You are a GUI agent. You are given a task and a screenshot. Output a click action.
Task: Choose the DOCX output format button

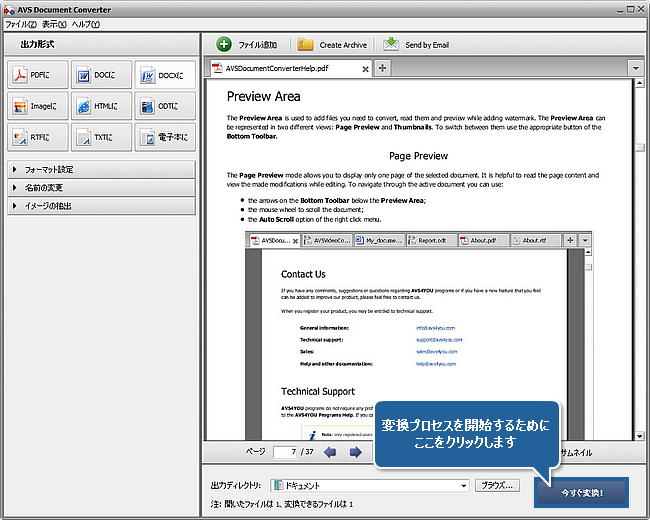tap(165, 75)
